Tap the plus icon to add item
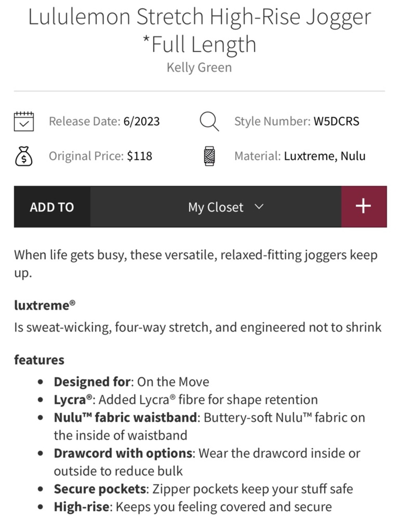 coord(363,207)
